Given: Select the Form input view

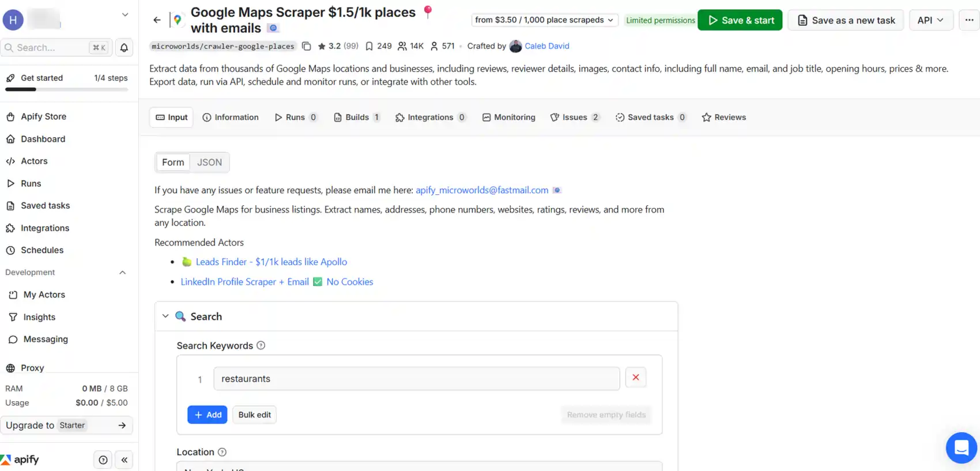Looking at the screenshot, I should (x=173, y=163).
